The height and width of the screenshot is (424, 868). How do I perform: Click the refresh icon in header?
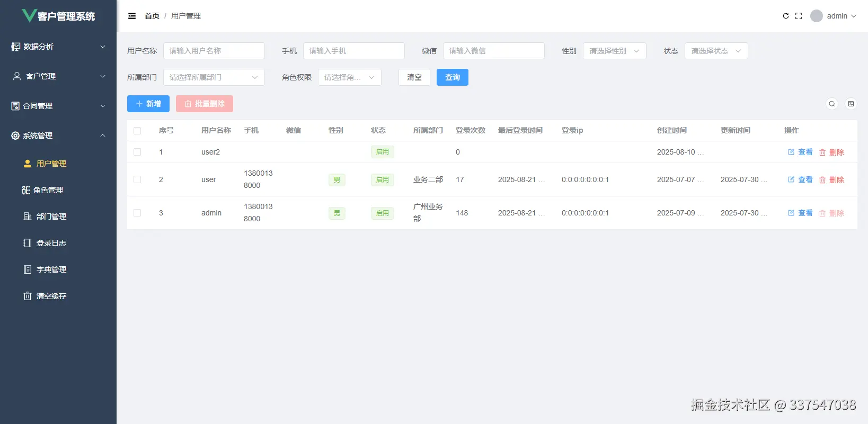[786, 16]
